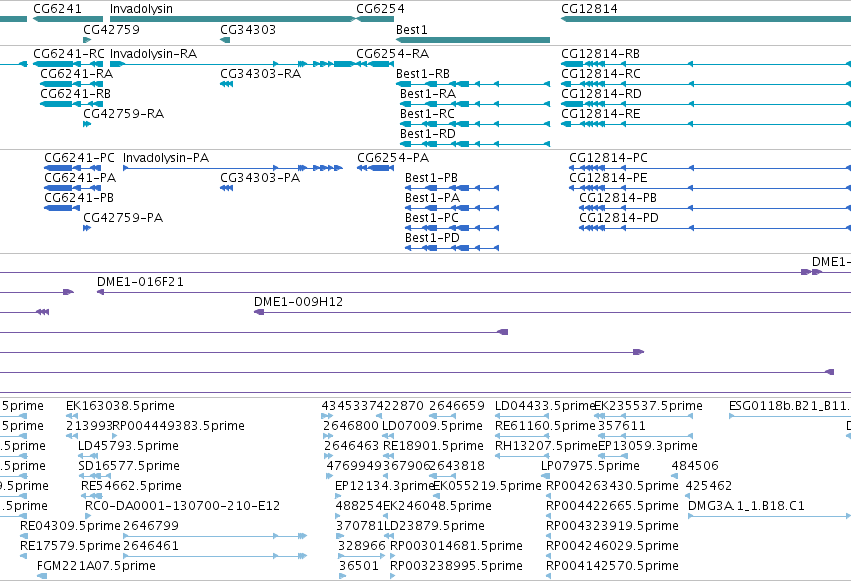Click BAC clone DME1-009H12 label
The width and height of the screenshot is (851, 581).
(299, 302)
